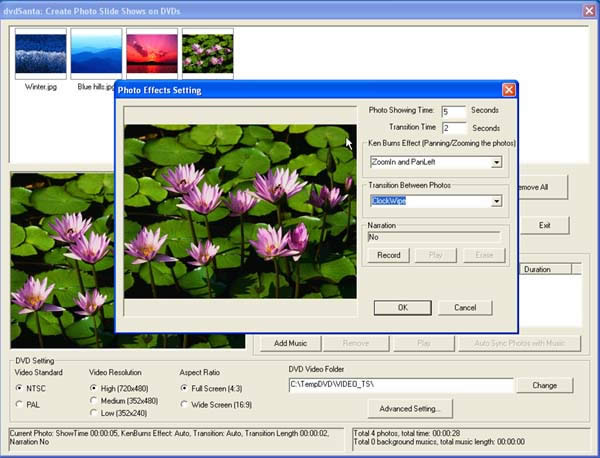This screenshot has height=458, width=600.
Task: Close the Photo Effects Setting dialog
Action: point(509,90)
